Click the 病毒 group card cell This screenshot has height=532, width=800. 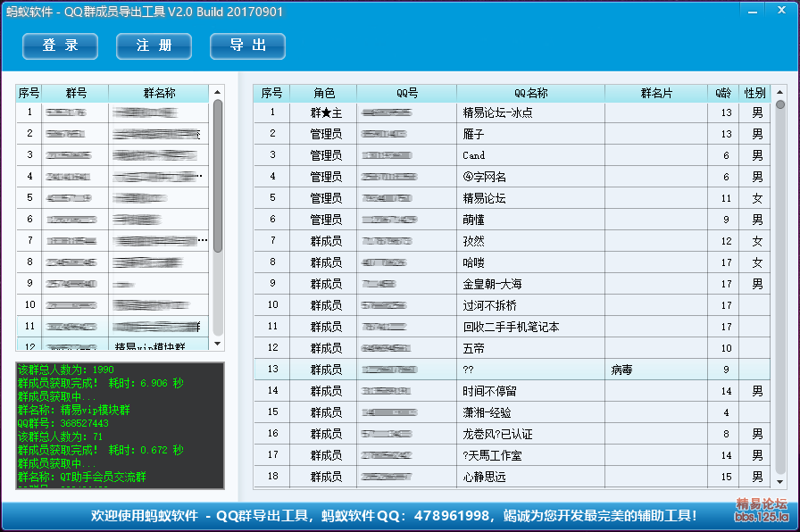point(656,370)
